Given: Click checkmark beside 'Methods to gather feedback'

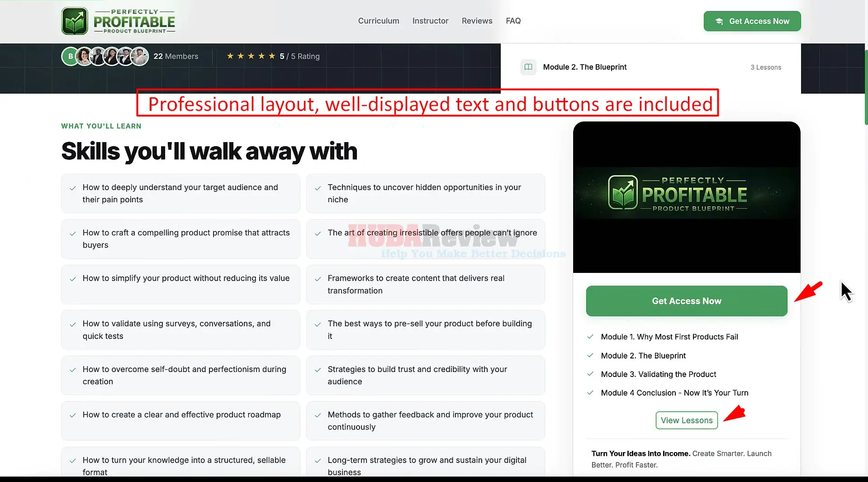Looking at the screenshot, I should point(318,415).
